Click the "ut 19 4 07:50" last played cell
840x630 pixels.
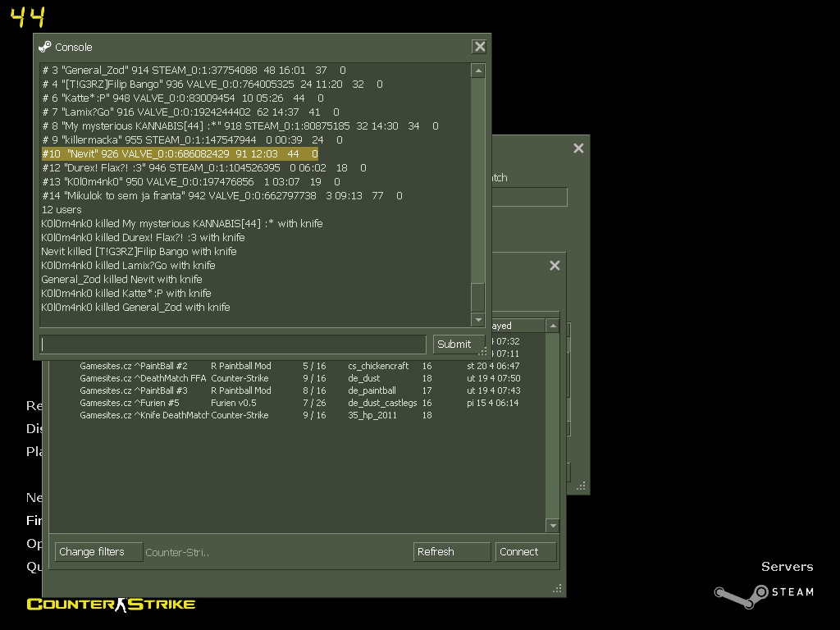point(493,378)
